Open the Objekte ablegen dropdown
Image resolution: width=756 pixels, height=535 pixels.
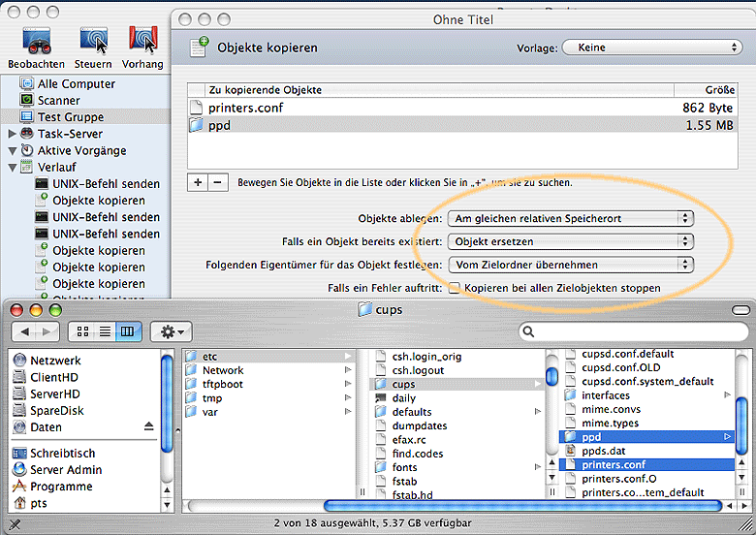tap(572, 218)
